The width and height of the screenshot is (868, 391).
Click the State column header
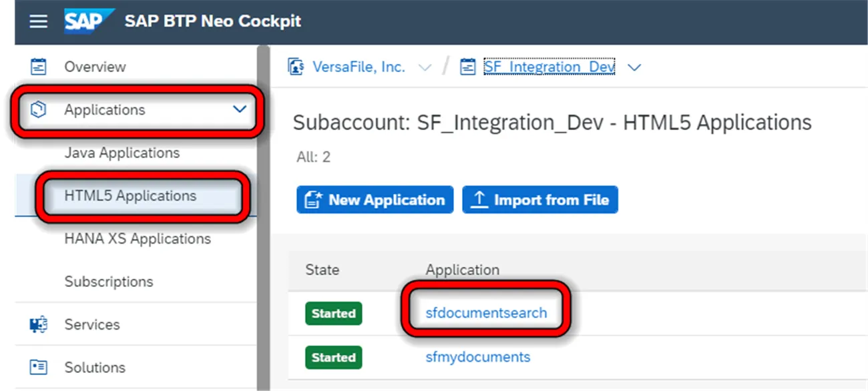point(322,270)
